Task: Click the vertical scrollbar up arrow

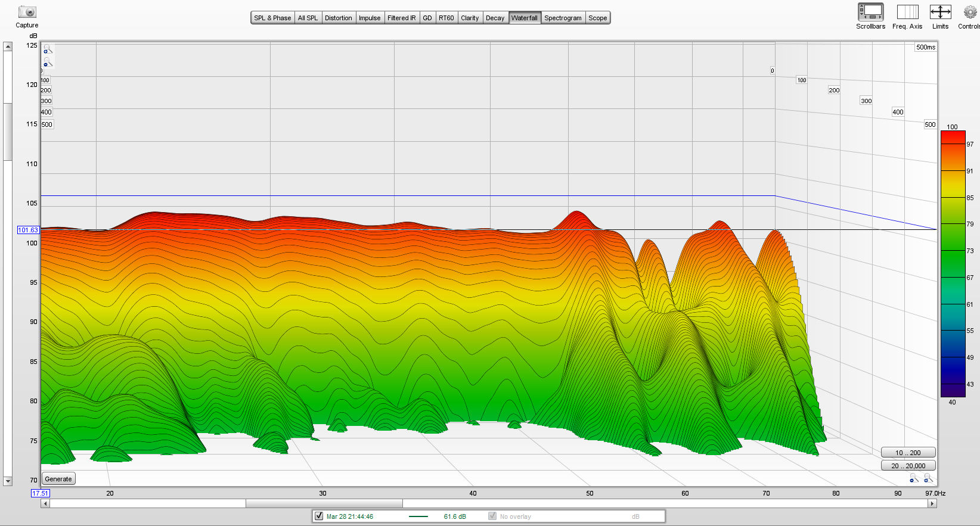Action: coord(8,46)
